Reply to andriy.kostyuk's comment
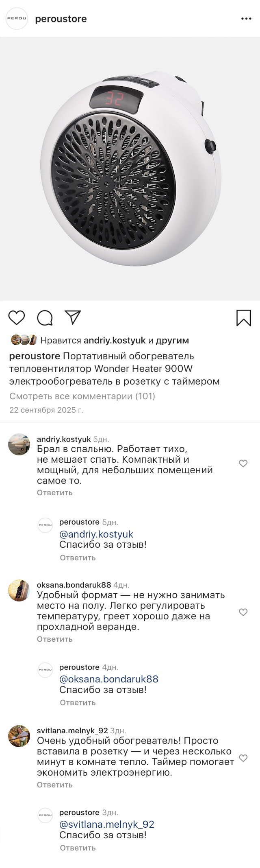 pyautogui.click(x=55, y=492)
